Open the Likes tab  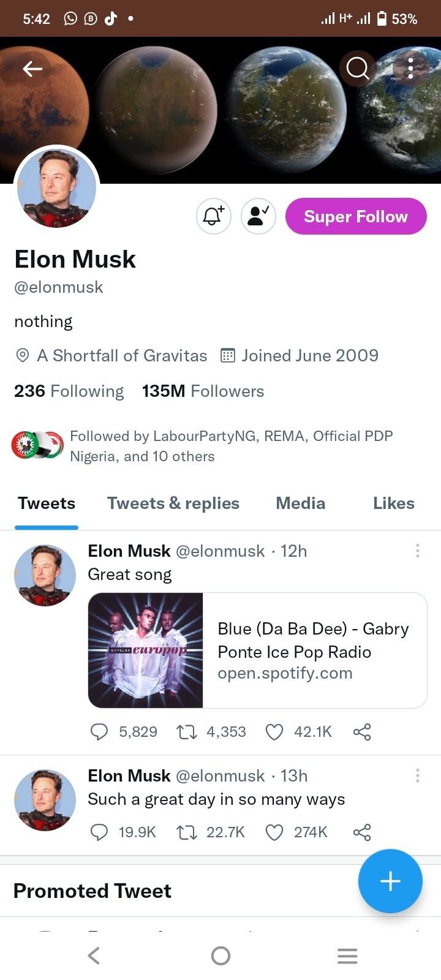click(393, 503)
